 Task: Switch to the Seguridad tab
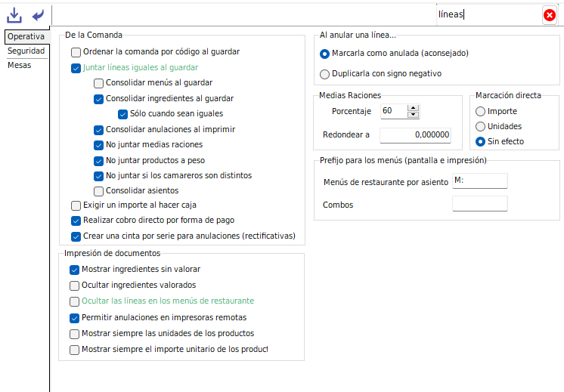26,51
